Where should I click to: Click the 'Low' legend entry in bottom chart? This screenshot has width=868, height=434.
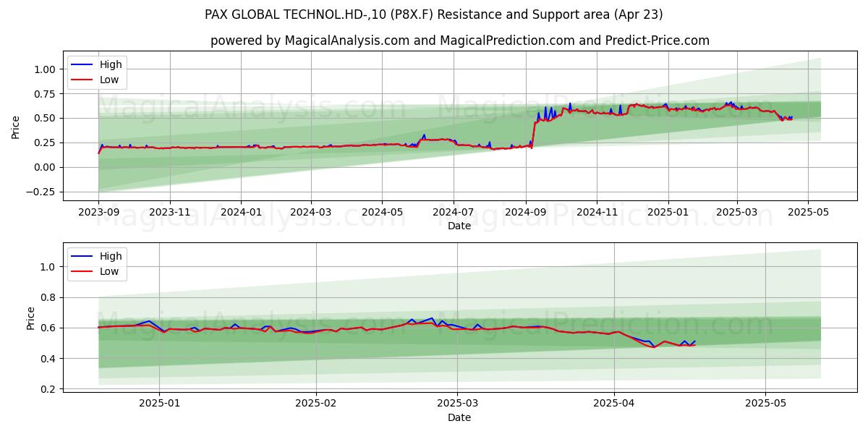(97, 272)
